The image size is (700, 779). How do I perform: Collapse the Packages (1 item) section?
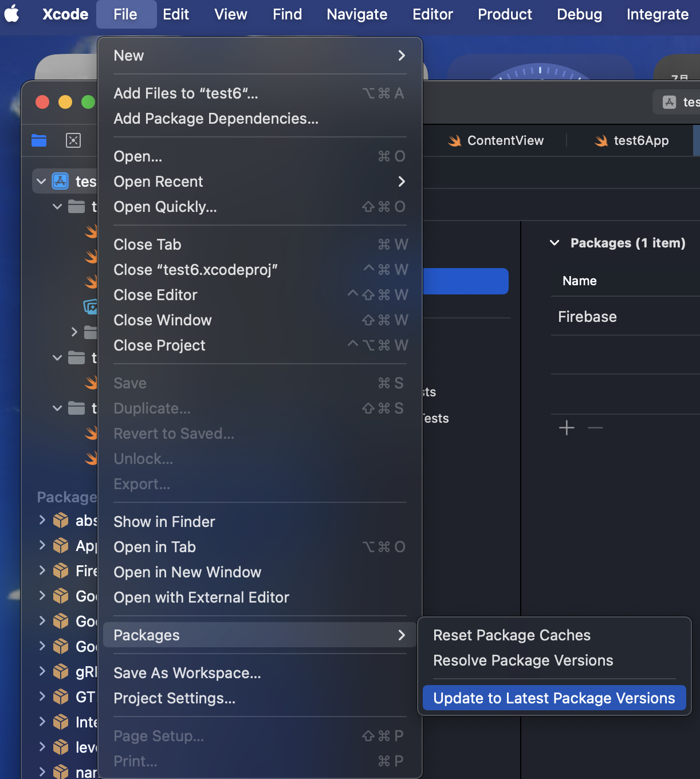554,243
